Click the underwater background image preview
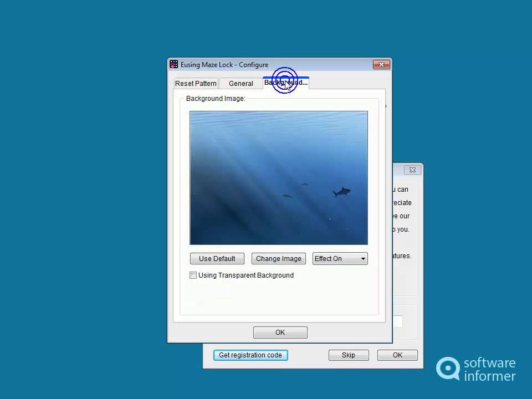 (279, 178)
